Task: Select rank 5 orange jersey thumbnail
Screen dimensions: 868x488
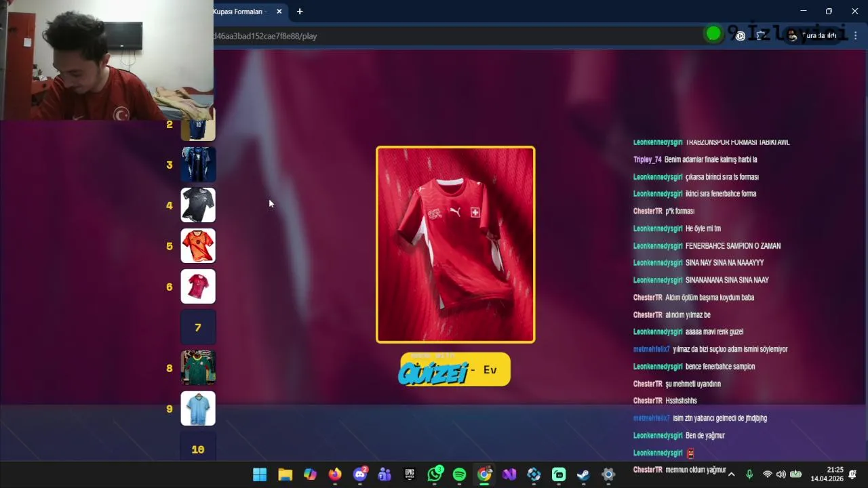Action: point(198,246)
